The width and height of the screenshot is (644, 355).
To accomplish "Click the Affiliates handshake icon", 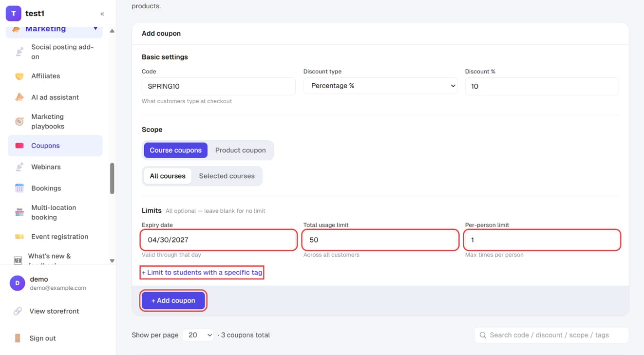I will [x=19, y=76].
